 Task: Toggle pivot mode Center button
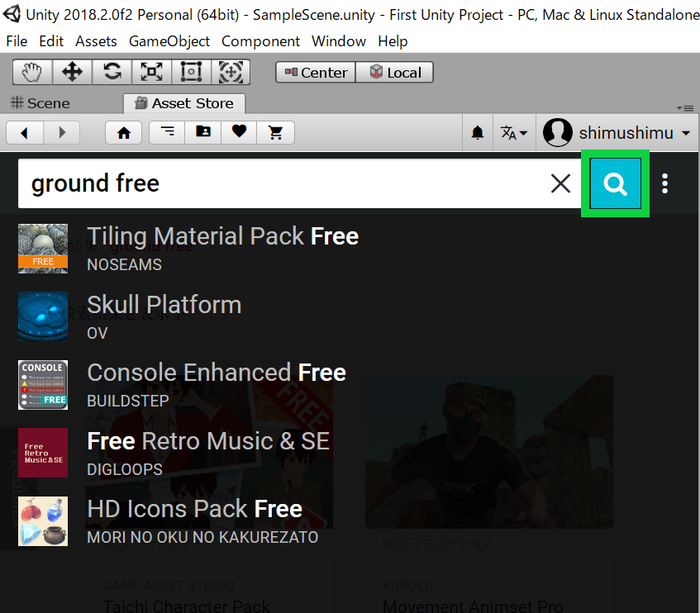[x=316, y=73]
